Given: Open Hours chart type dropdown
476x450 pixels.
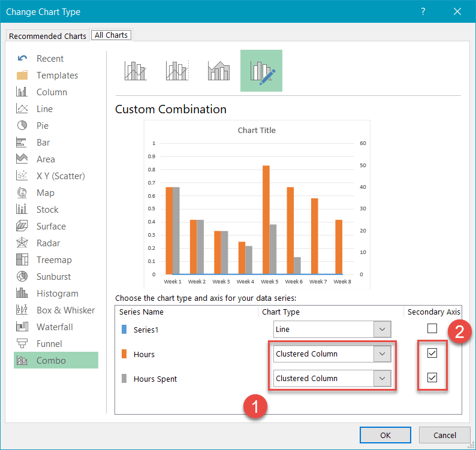Looking at the screenshot, I should tap(382, 354).
